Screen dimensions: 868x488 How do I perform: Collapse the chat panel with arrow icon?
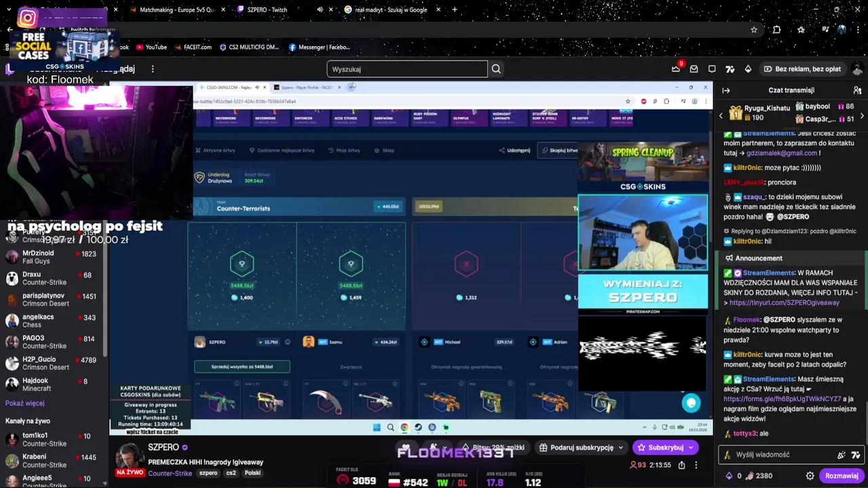[726, 90]
